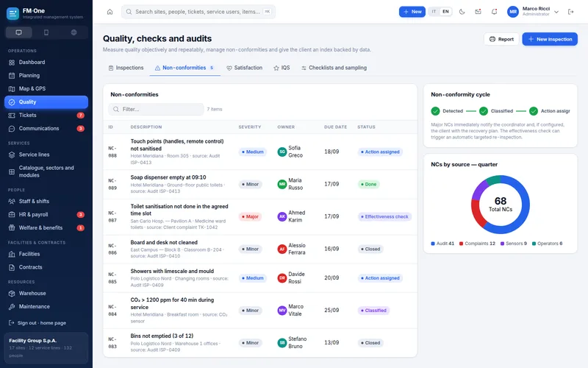588x368 pixels.
Task: Click the Report button
Action: pos(501,39)
